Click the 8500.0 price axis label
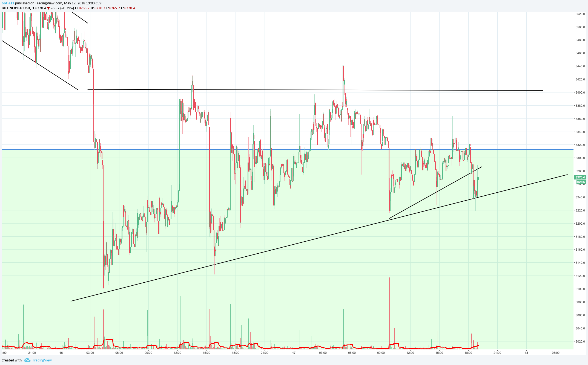Image resolution: width=588 pixels, height=365 pixels. click(x=580, y=27)
